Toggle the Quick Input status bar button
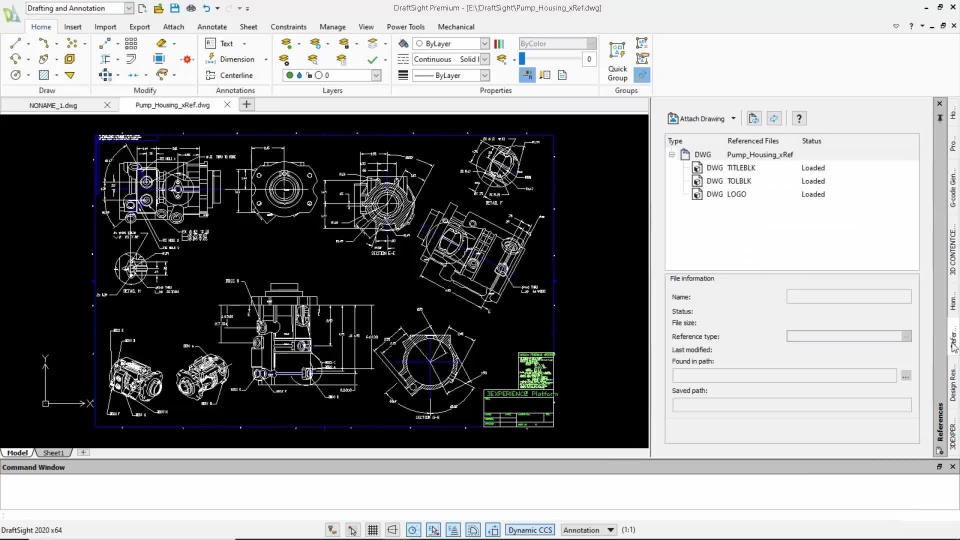 pos(493,530)
